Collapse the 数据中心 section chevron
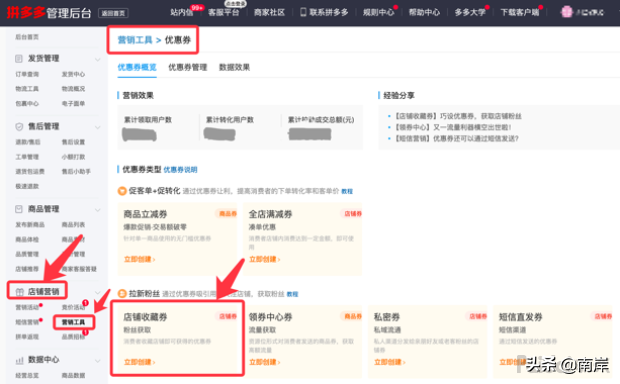Image resolution: width=620 pixels, height=384 pixels. point(98,361)
